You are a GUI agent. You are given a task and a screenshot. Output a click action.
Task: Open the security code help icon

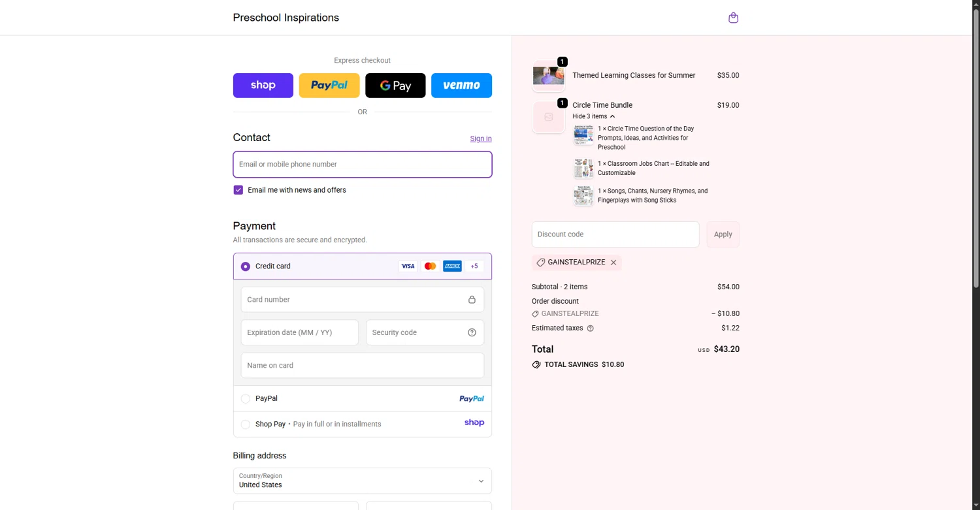[472, 333]
